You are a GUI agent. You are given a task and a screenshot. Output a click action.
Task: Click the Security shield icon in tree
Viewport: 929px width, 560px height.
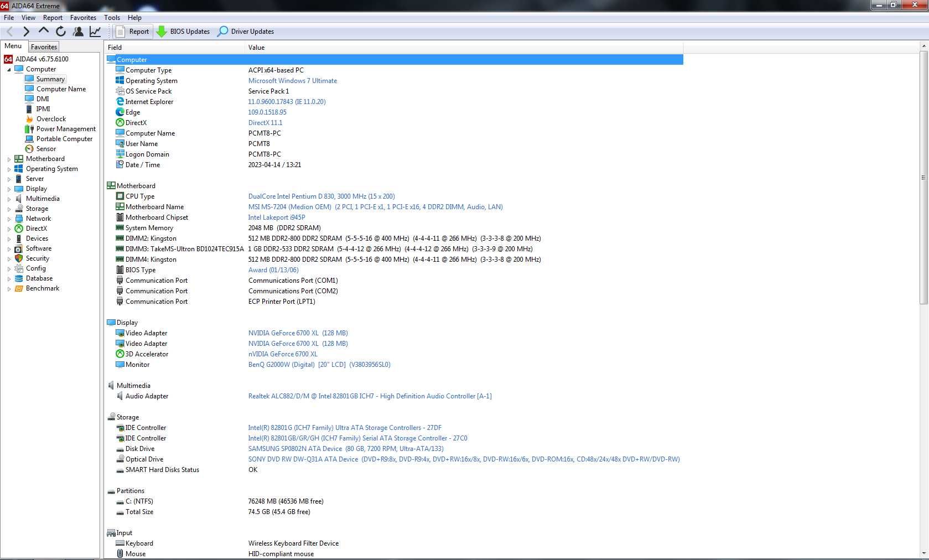tap(19, 258)
